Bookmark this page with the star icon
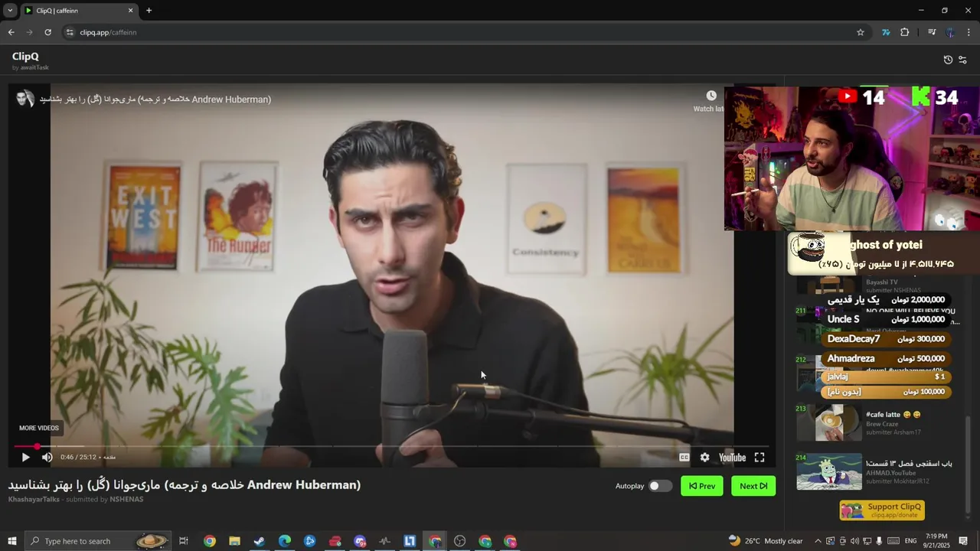 860,32
